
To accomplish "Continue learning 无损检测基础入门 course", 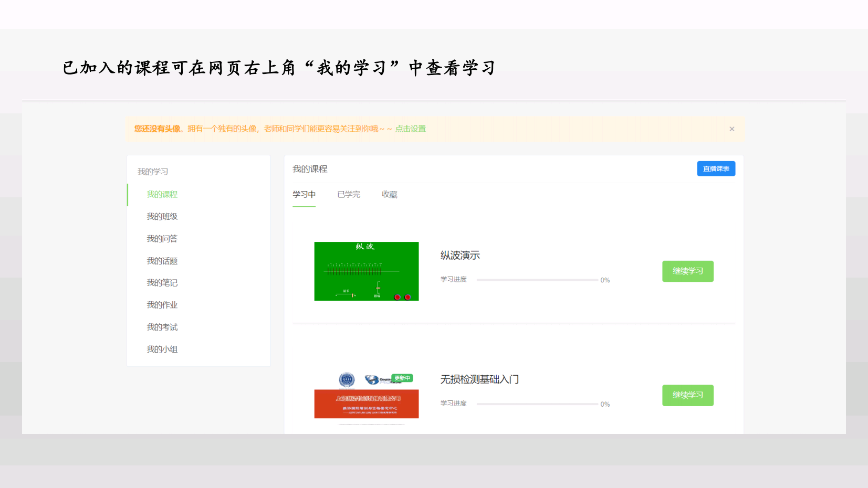I will tap(687, 395).
